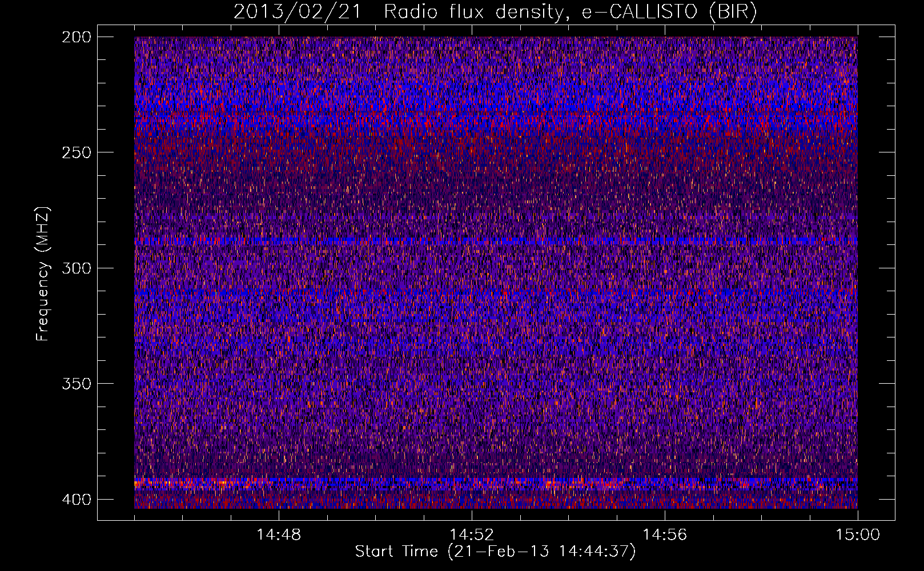Image resolution: width=924 pixels, height=571 pixels.
Task: Click the 400 frequency tick label
Action: click(x=76, y=499)
